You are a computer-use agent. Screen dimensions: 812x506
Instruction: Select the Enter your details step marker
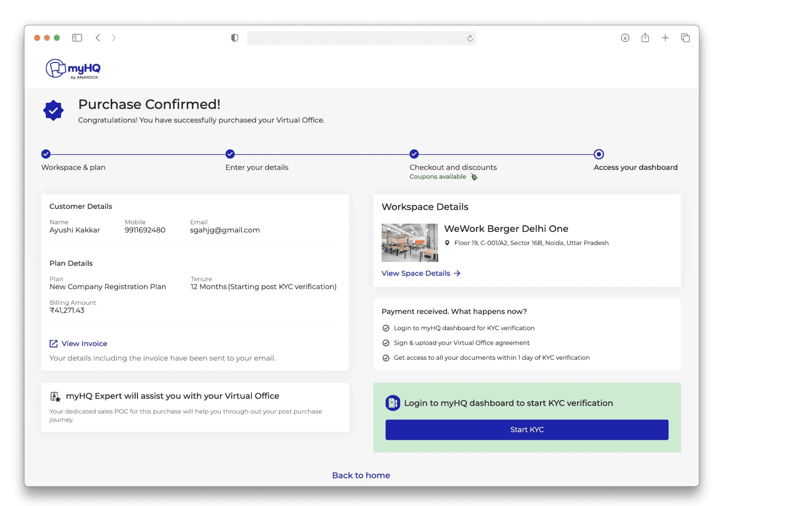point(230,154)
